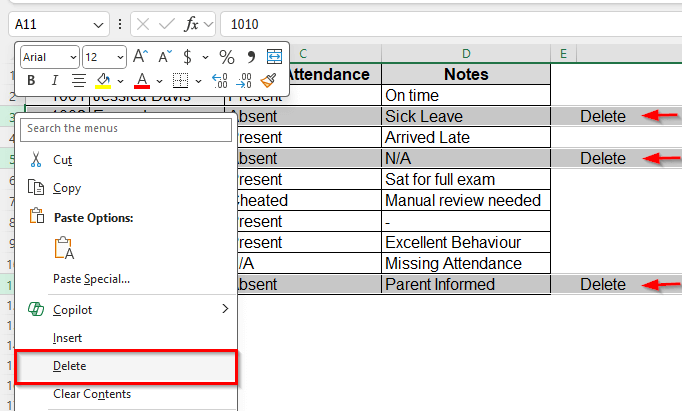Select the Format Painter brush

[268, 80]
